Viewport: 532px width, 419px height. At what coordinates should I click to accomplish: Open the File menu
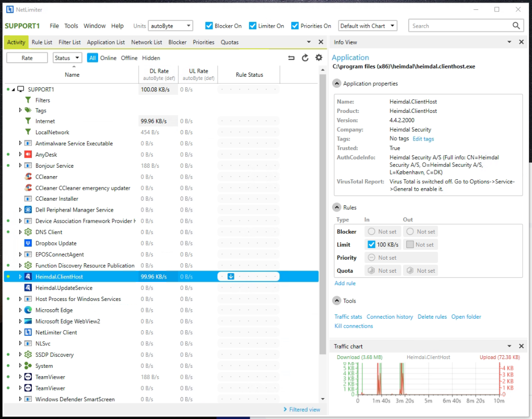tap(54, 26)
